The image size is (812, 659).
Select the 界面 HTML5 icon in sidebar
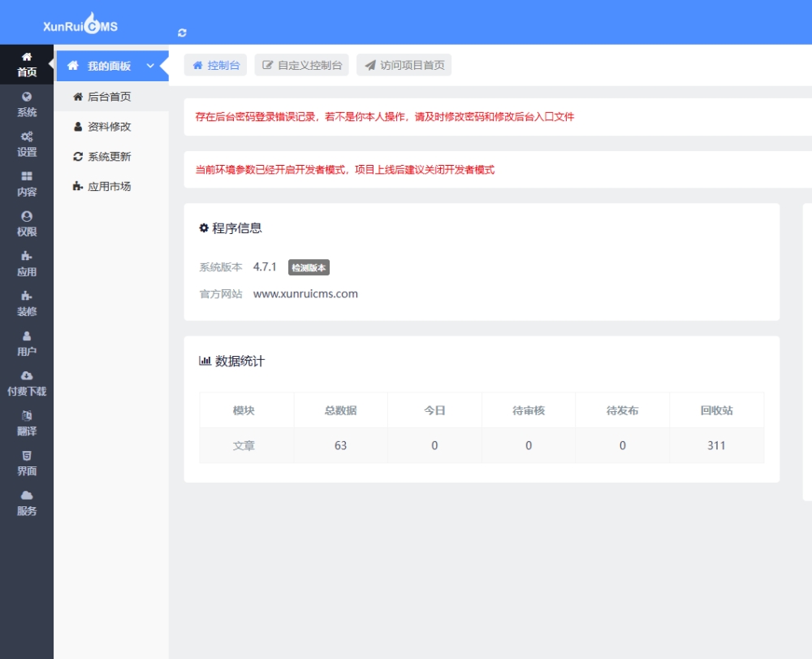(27, 455)
